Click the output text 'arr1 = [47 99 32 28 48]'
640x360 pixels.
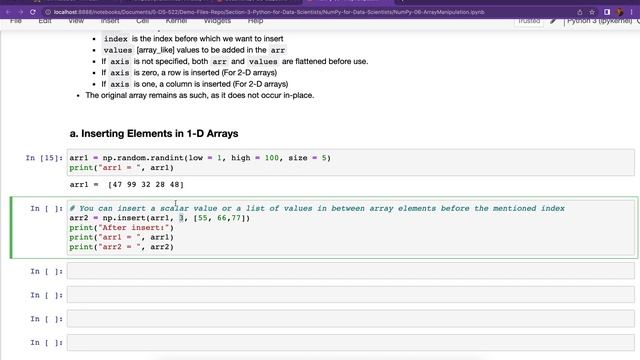pos(127,184)
